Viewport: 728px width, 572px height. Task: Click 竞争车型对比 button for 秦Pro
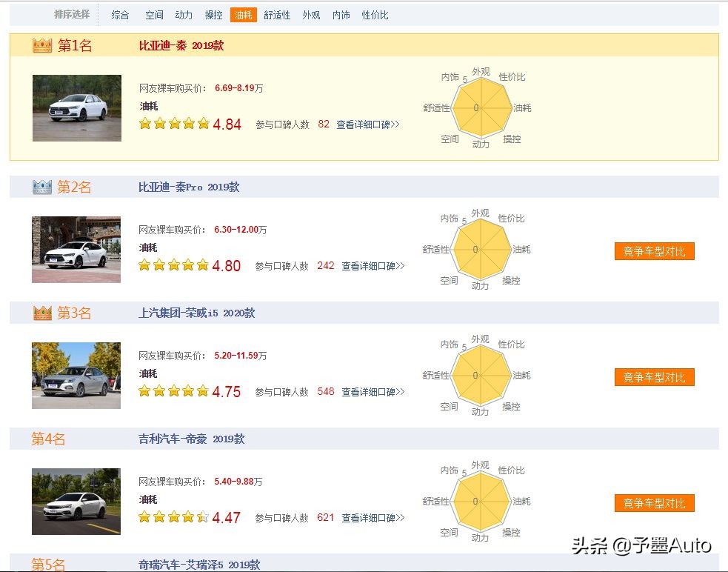654,250
